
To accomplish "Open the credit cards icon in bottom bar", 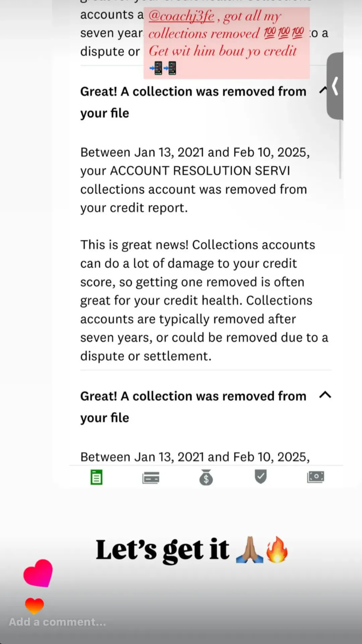I will [151, 478].
